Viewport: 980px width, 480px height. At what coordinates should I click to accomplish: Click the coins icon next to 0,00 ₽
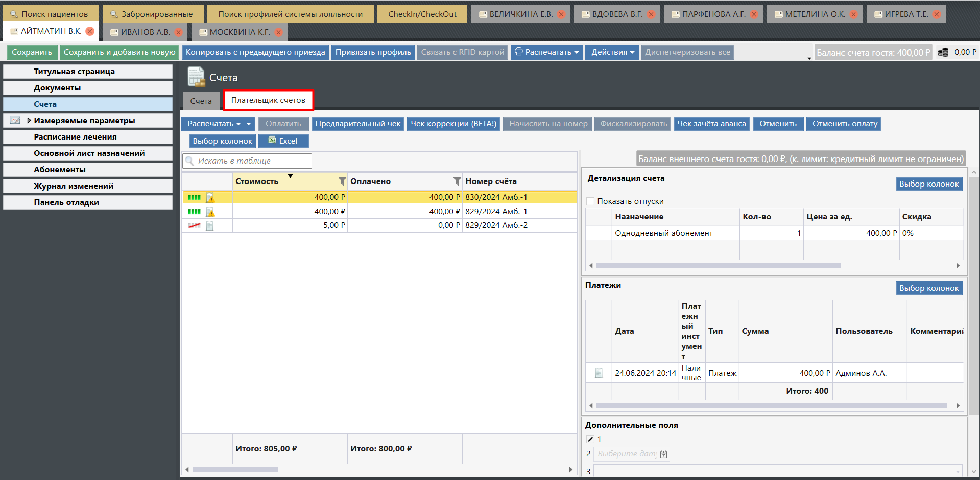click(943, 52)
